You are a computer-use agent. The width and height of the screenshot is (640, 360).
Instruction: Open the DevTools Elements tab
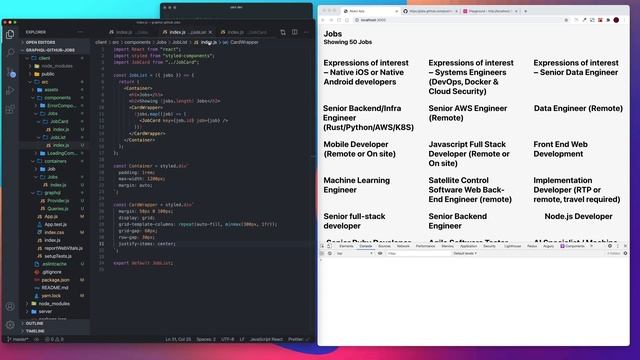pos(346,246)
